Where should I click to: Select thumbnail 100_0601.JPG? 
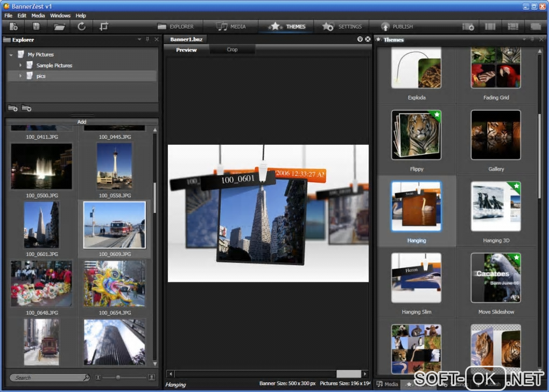click(x=41, y=225)
